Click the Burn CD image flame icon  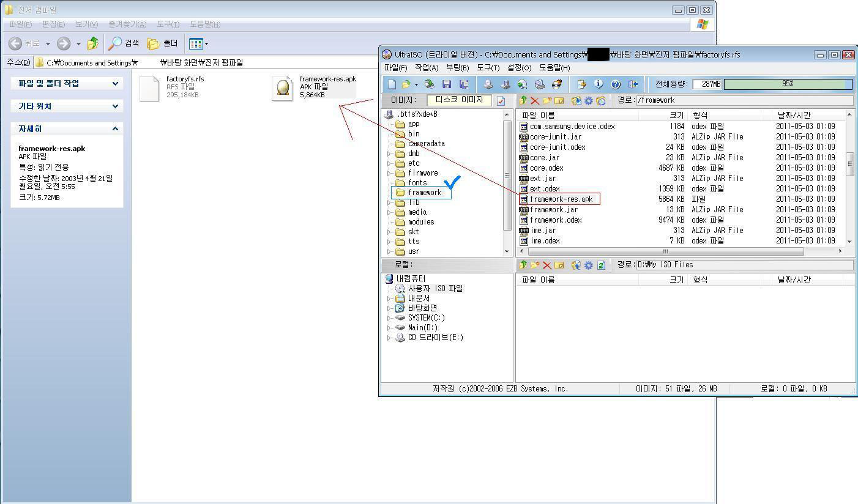[557, 84]
